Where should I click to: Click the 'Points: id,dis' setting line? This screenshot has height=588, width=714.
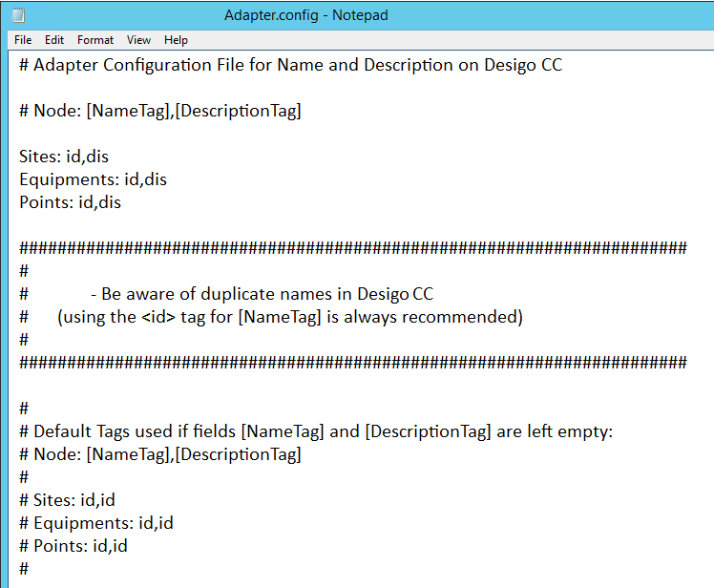point(70,202)
